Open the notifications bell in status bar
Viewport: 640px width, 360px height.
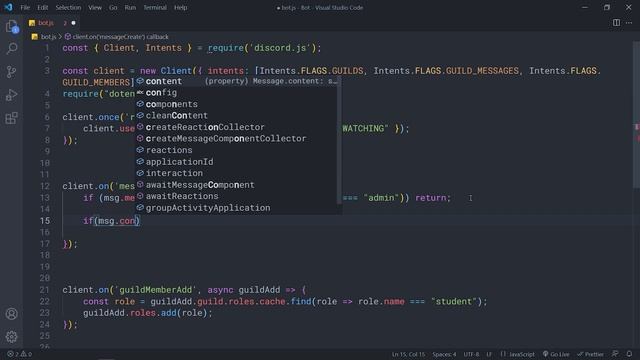coord(629,354)
